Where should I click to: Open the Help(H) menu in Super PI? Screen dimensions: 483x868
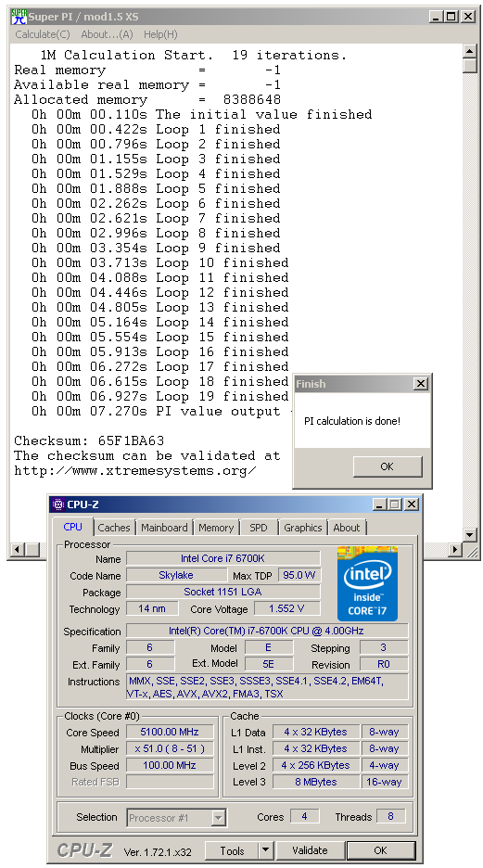pos(160,34)
